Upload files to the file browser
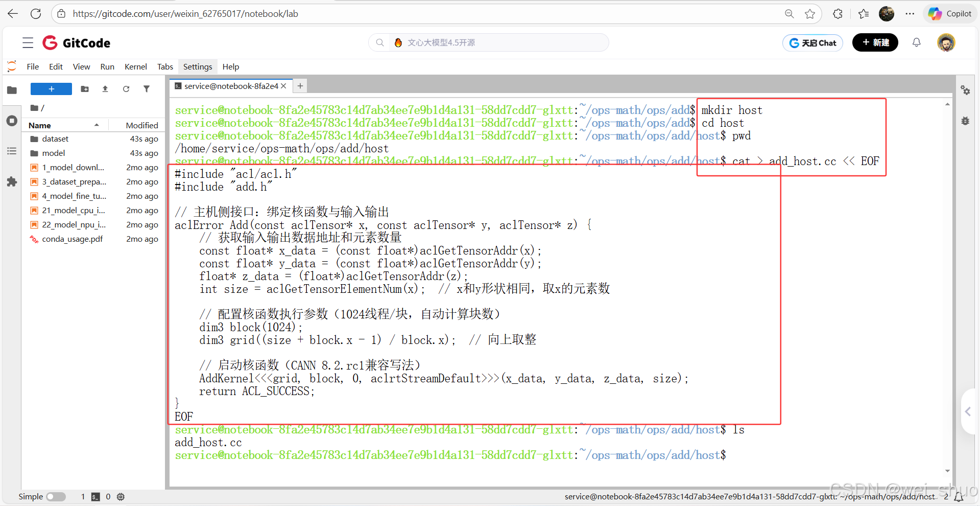 coord(105,89)
